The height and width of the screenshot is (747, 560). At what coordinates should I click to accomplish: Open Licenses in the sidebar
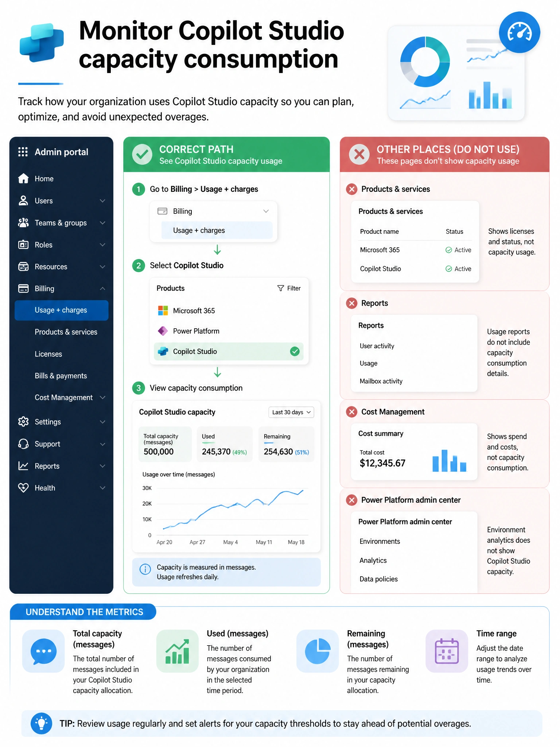(48, 354)
